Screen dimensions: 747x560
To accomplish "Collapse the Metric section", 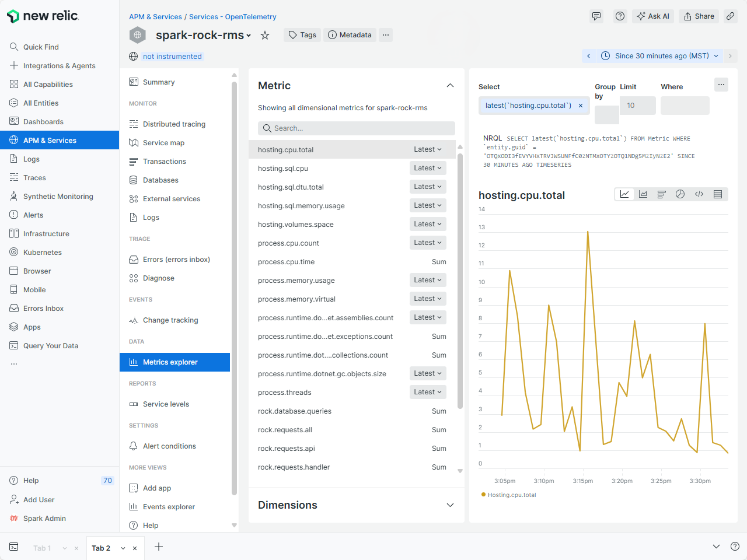I will tap(450, 86).
